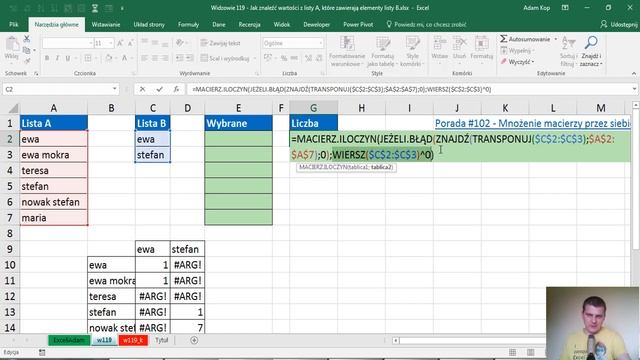
Task: Open the Deweloper ribbon tab
Action: point(316,24)
